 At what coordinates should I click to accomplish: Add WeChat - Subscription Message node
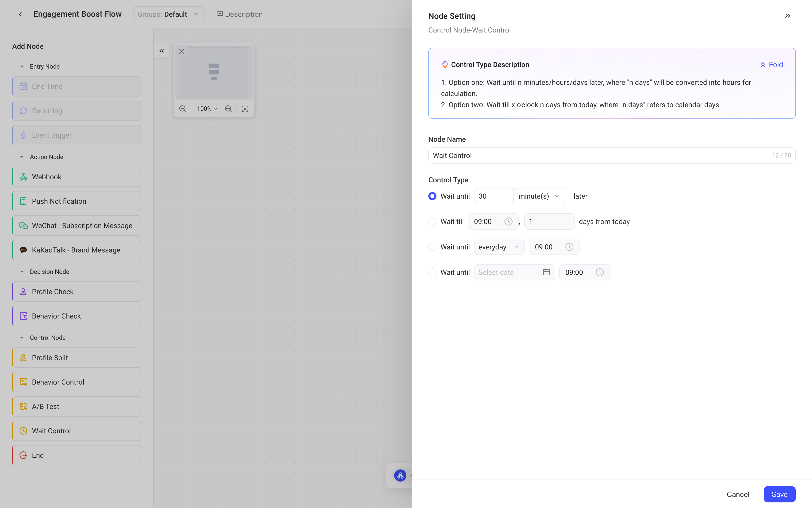click(76, 226)
